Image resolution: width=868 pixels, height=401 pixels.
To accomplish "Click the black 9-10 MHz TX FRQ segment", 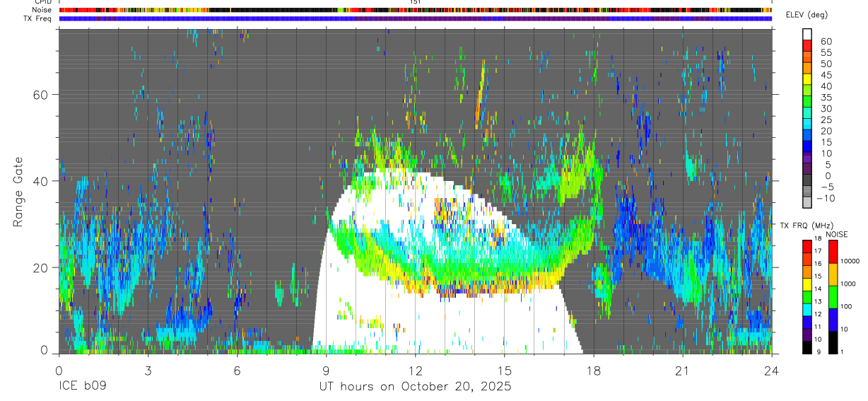I will tap(807, 347).
